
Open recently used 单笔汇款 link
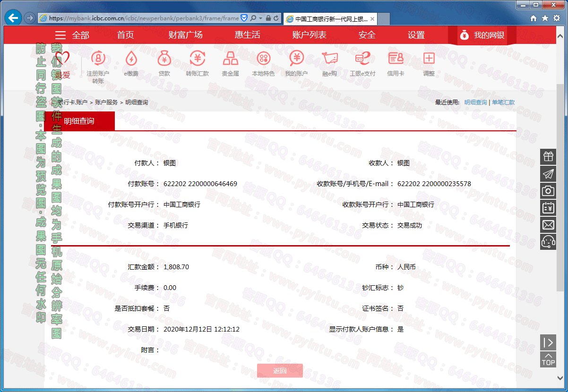coord(503,102)
